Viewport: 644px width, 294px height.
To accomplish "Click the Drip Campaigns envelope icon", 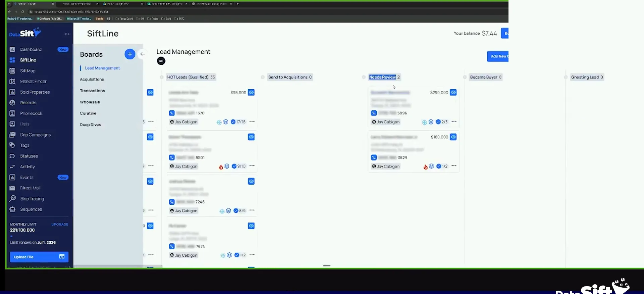I will pos(12,135).
